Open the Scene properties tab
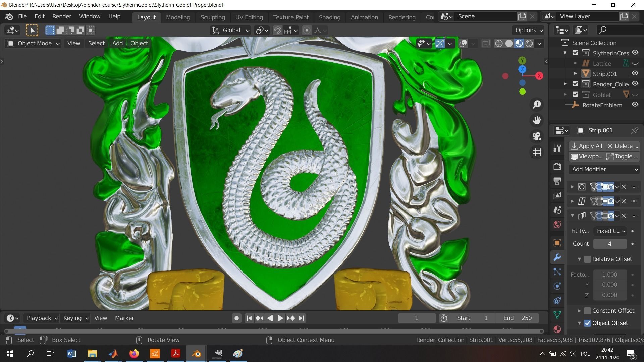 point(557,210)
